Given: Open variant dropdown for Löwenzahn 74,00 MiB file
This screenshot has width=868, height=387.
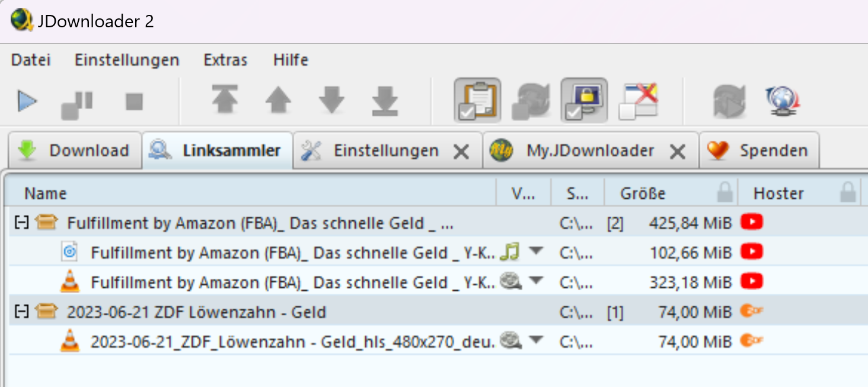Looking at the screenshot, I should coord(536,341).
